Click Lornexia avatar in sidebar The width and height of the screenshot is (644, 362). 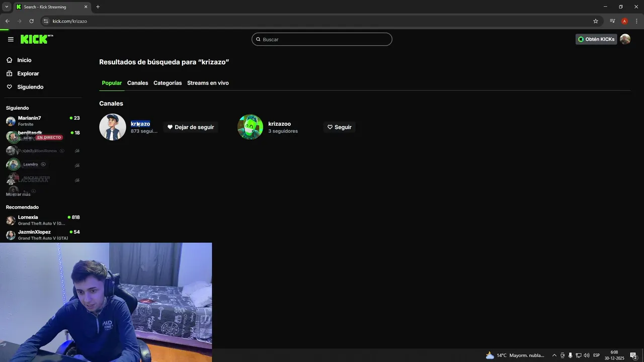coord(11,220)
